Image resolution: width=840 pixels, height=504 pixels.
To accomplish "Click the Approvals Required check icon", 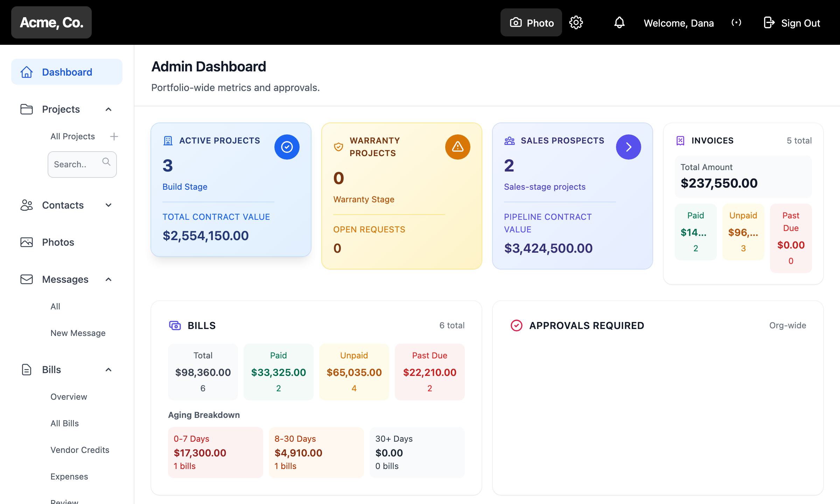I will click(x=517, y=325).
